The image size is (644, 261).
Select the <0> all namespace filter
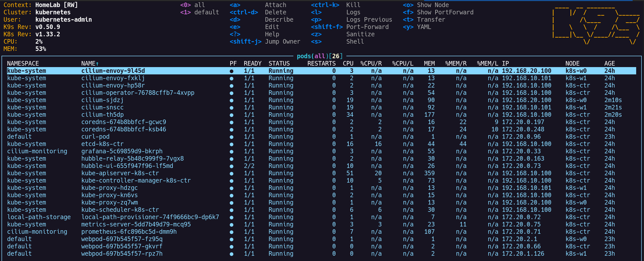tap(193, 5)
